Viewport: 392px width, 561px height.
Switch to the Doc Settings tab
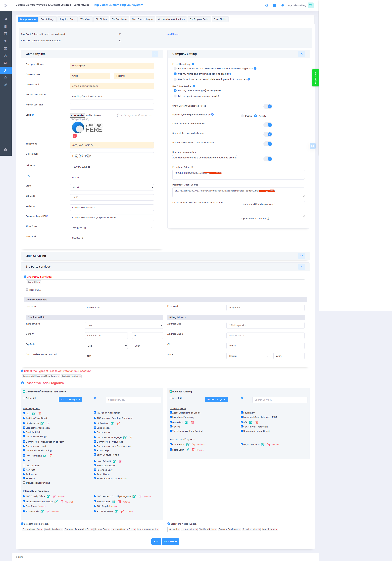pyautogui.click(x=47, y=19)
